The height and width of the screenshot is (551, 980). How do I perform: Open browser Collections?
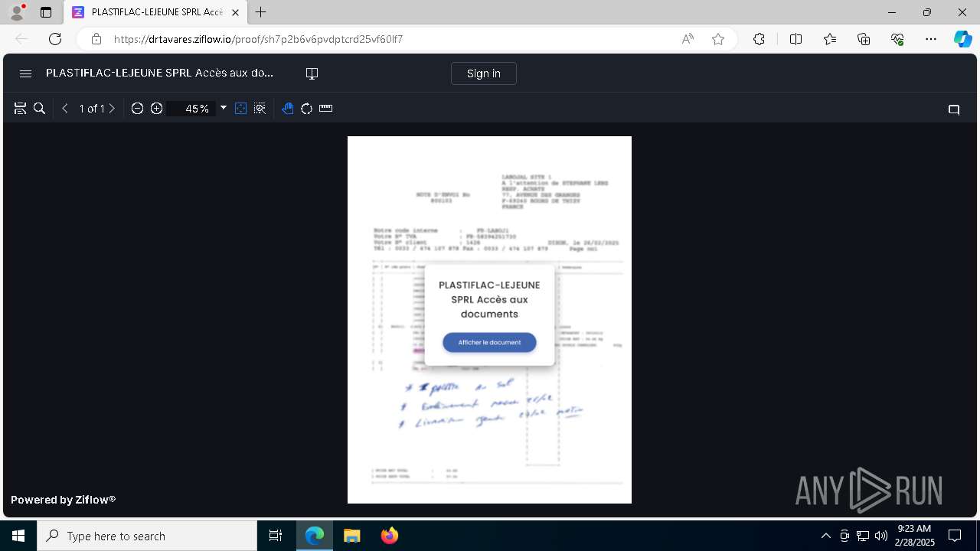click(864, 39)
